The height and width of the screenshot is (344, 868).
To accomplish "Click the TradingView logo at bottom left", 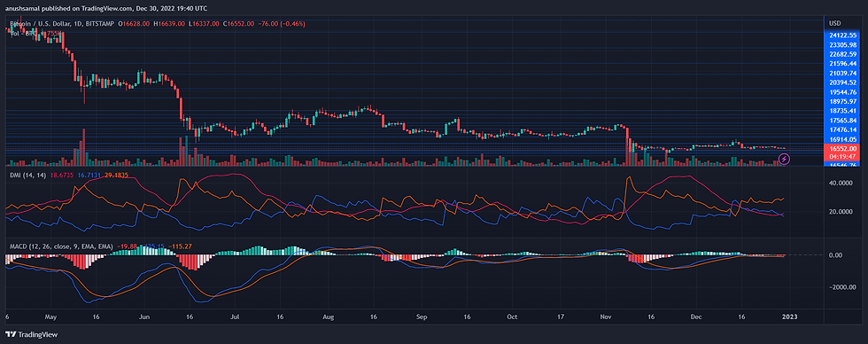I will (x=32, y=334).
